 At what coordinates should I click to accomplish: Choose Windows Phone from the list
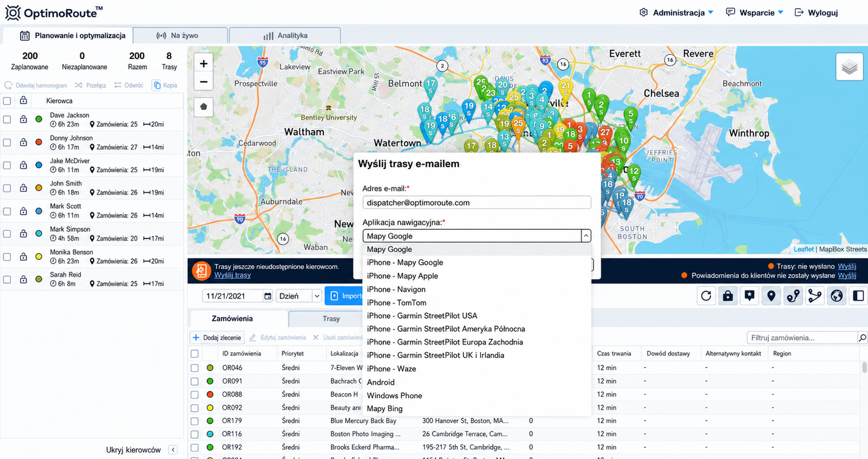click(477, 396)
